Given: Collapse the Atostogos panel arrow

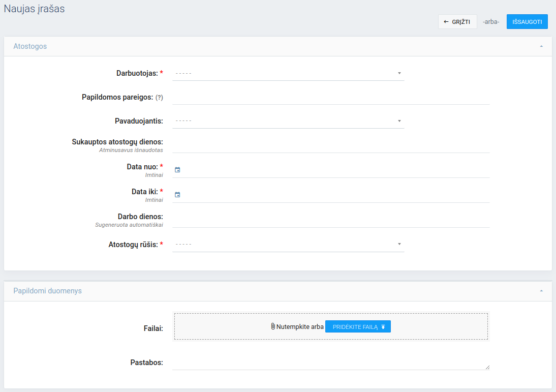Looking at the screenshot, I should click(x=541, y=46).
